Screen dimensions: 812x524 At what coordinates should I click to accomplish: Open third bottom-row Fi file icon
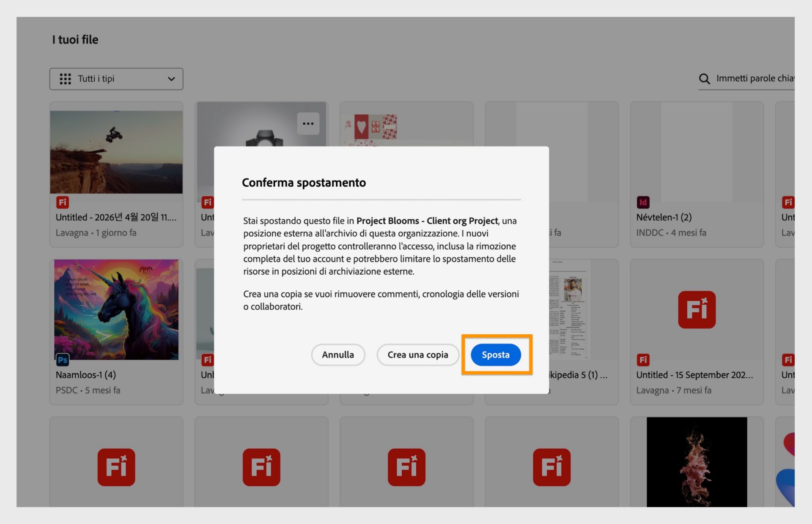[406, 467]
